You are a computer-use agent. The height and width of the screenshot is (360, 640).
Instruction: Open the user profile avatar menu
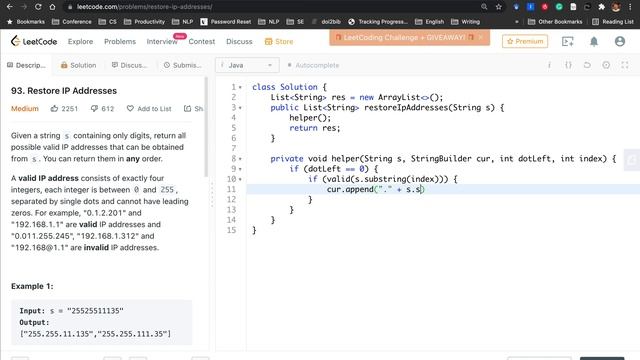click(620, 41)
